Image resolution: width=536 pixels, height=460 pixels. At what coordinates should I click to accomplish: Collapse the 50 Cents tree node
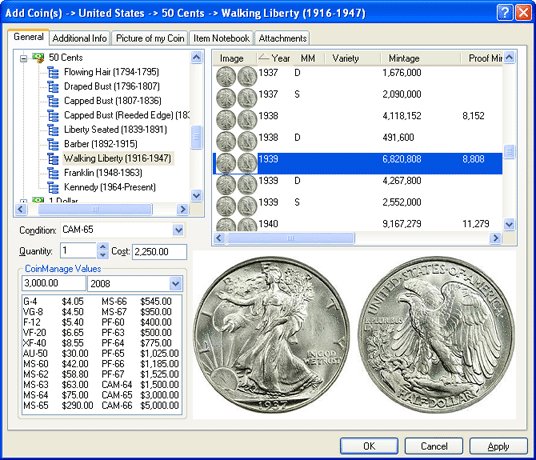pos(23,58)
